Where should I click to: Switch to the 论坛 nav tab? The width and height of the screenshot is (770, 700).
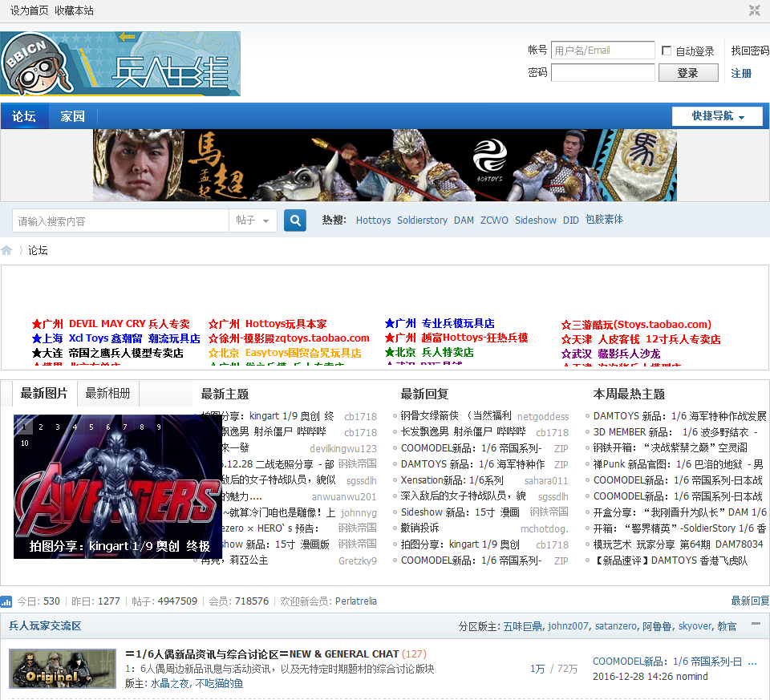[24, 116]
